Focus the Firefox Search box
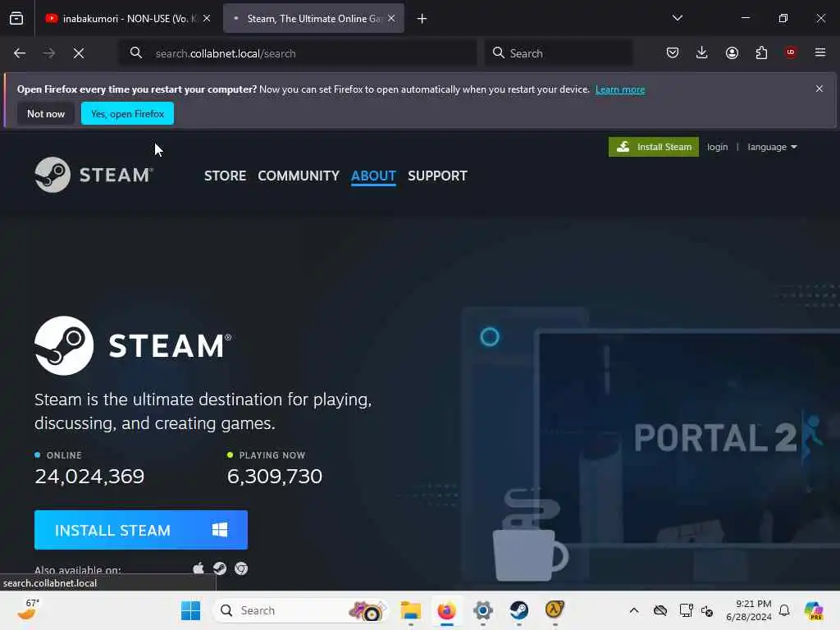This screenshot has height=630, width=840. pyautogui.click(x=559, y=53)
